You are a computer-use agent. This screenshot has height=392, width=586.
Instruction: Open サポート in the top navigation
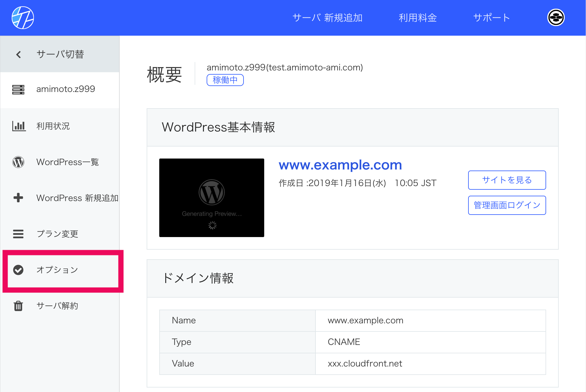click(x=492, y=18)
